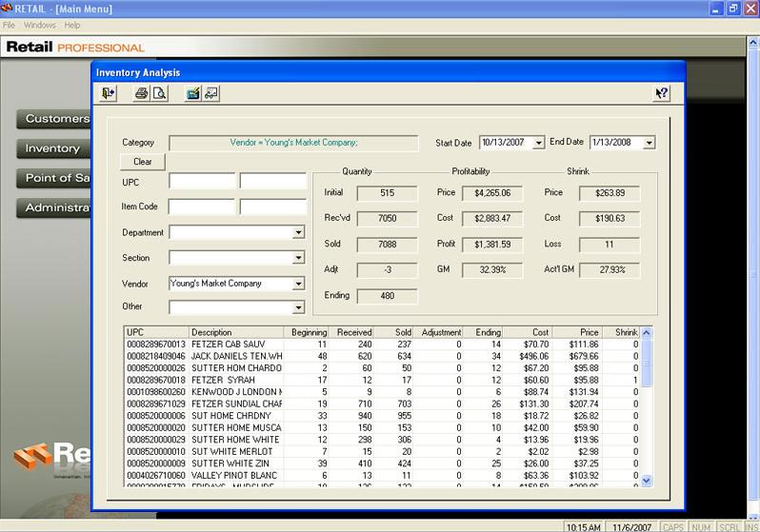Image resolution: width=760 pixels, height=532 pixels.
Task: Click the Price column header
Action: 577,332
